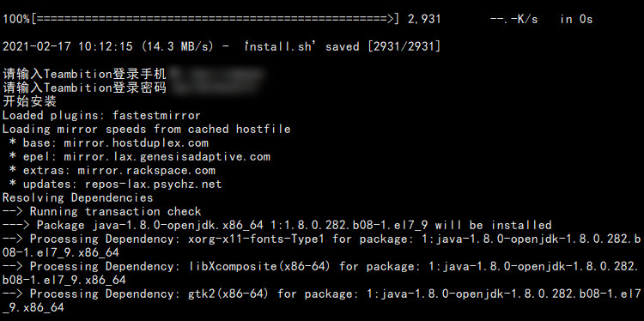Click the 'Resolving Dependencies' line
This screenshot has width=644, height=321.
click(x=77, y=198)
